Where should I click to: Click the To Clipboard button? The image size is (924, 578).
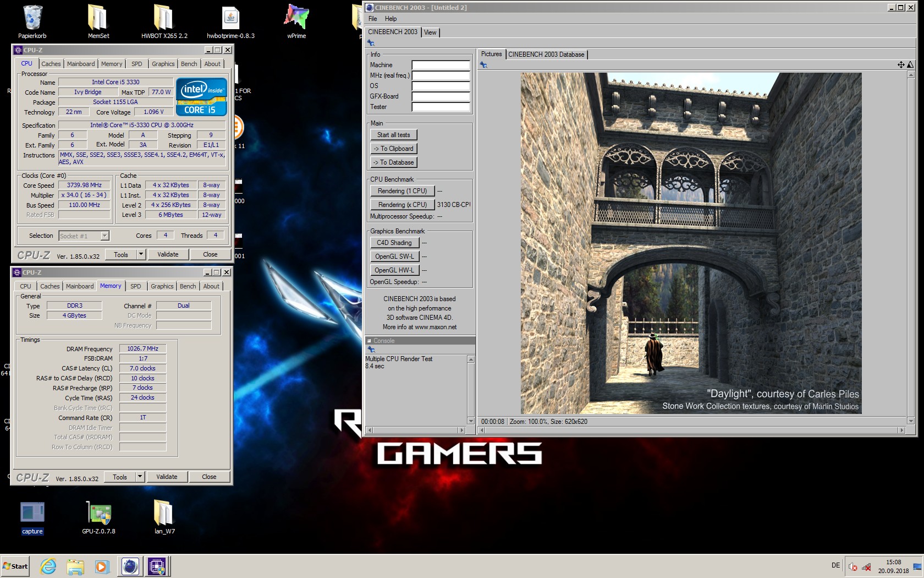coord(394,149)
